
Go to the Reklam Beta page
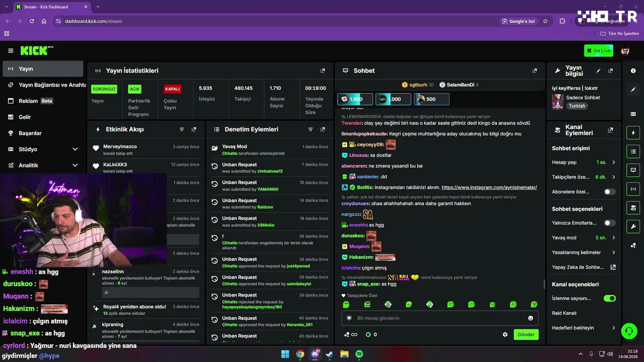[43, 101]
